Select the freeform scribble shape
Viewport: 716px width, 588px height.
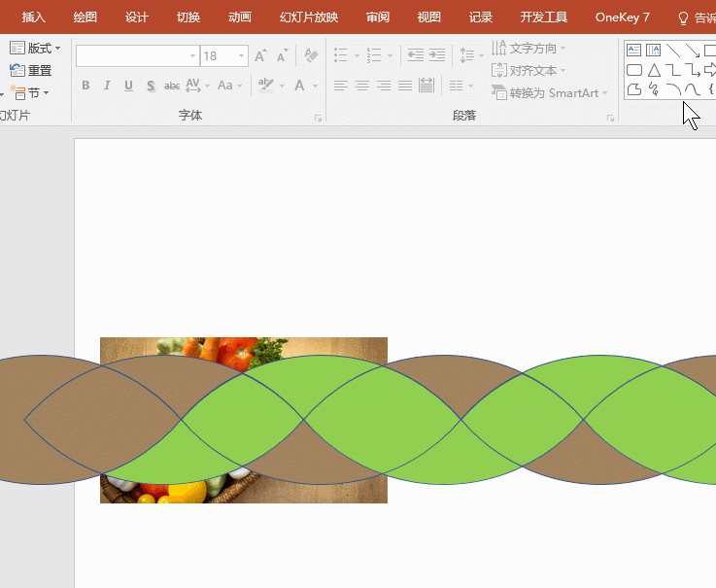(654, 89)
